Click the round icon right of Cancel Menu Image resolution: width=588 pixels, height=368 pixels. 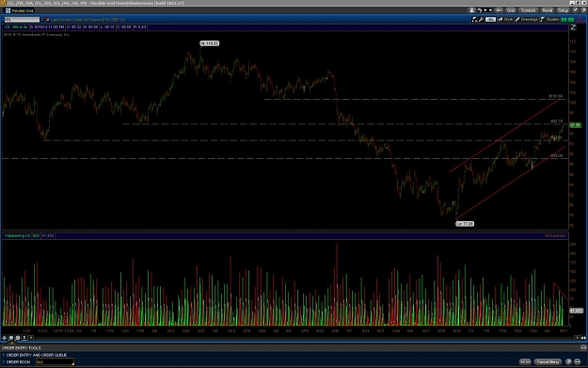pos(568,362)
